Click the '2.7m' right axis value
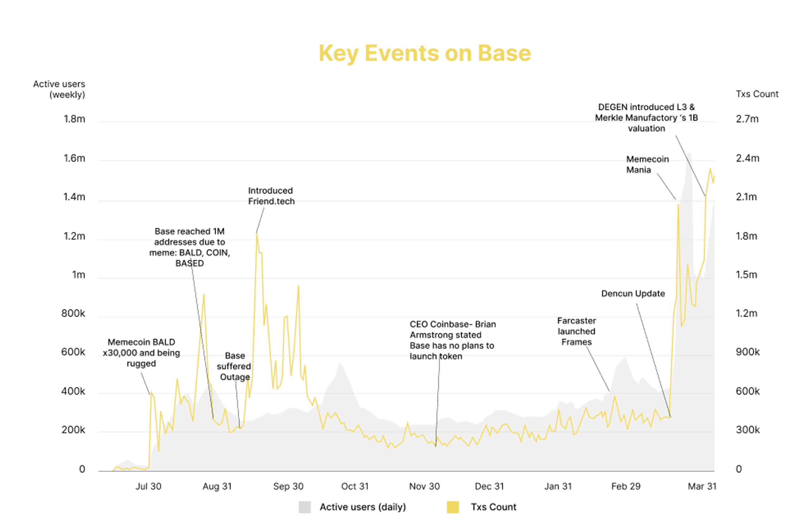This screenshot has height=529, width=812. (747, 119)
